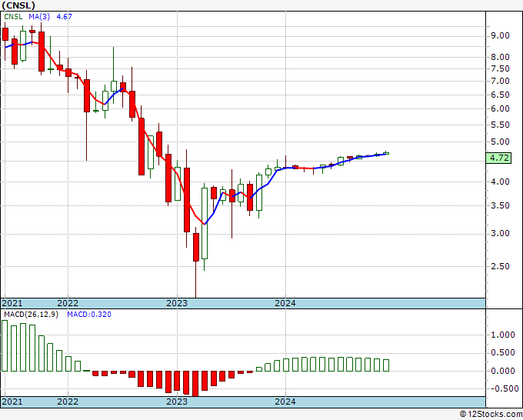Click the 3.00 price axis label
Screen dimensions: 523x420
coord(500,233)
